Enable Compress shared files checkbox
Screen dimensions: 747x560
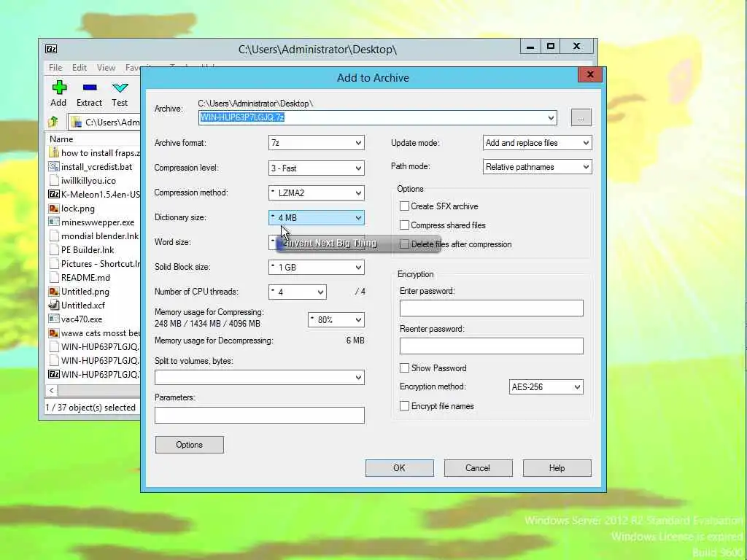tap(404, 225)
